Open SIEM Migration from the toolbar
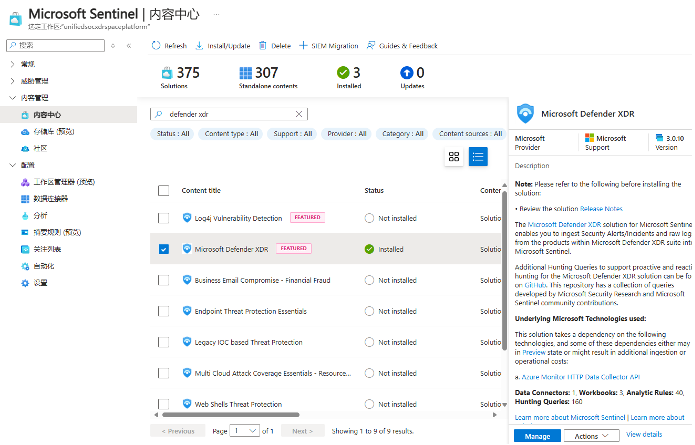The width and height of the screenshot is (695, 445). [x=328, y=46]
